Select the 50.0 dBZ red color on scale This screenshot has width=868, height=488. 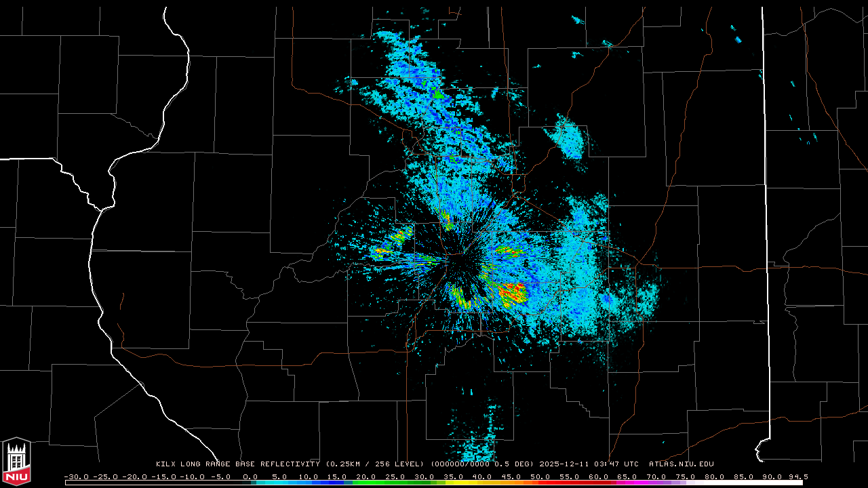tap(540, 483)
